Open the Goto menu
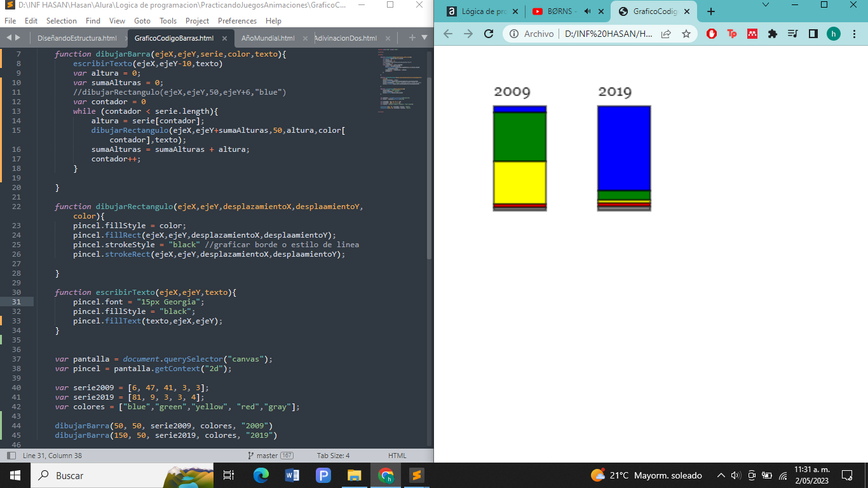868x488 pixels. click(142, 21)
